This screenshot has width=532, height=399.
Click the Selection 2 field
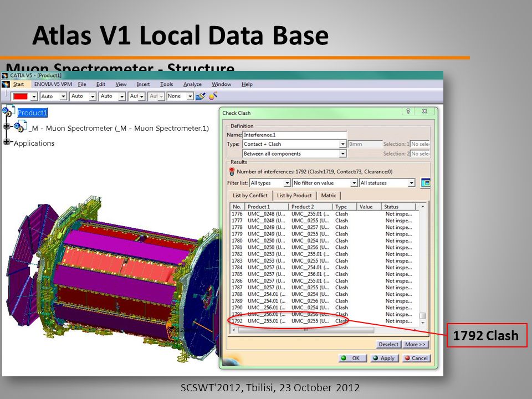(420, 154)
